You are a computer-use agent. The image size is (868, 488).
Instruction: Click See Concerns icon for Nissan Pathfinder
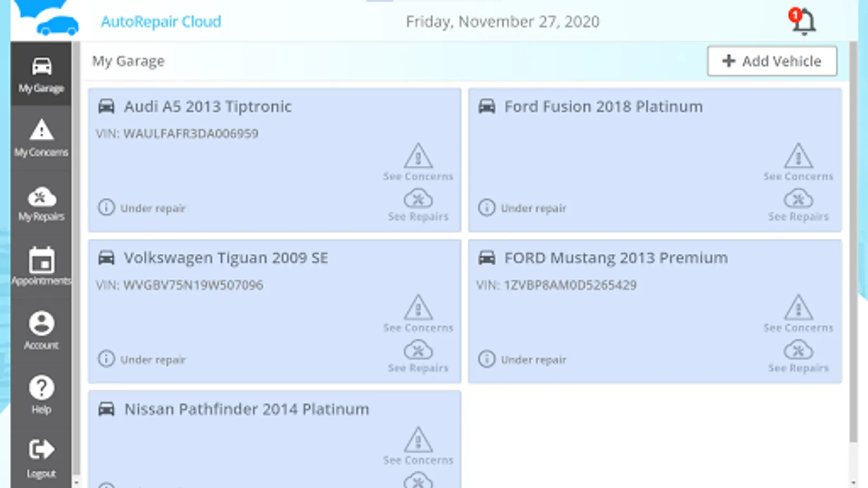coord(418,440)
